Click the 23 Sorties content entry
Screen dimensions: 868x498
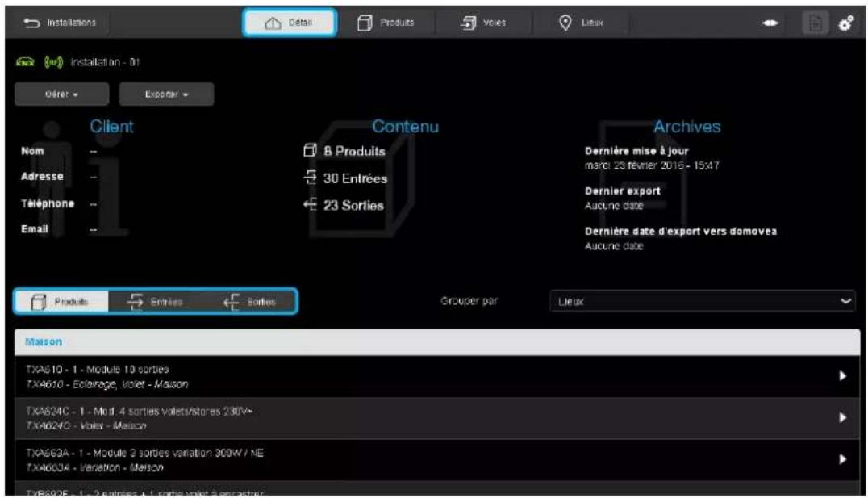pos(344,205)
